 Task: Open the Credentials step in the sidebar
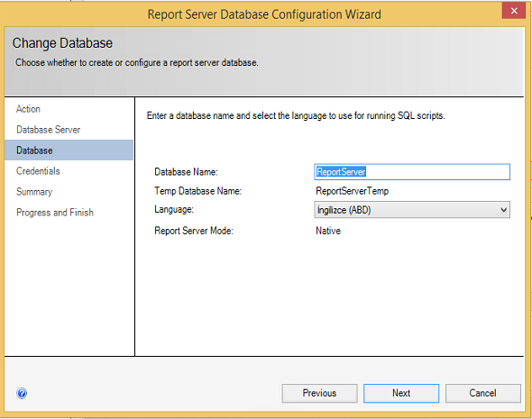pos(38,171)
